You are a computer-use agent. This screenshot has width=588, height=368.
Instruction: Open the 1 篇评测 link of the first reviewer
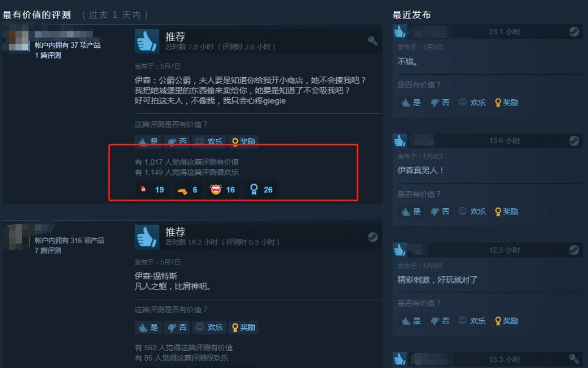(x=48, y=56)
